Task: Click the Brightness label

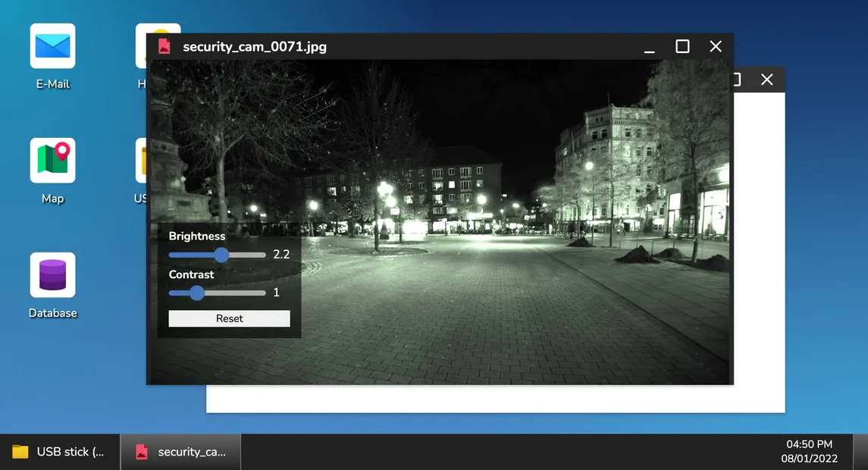Action: coord(197,236)
